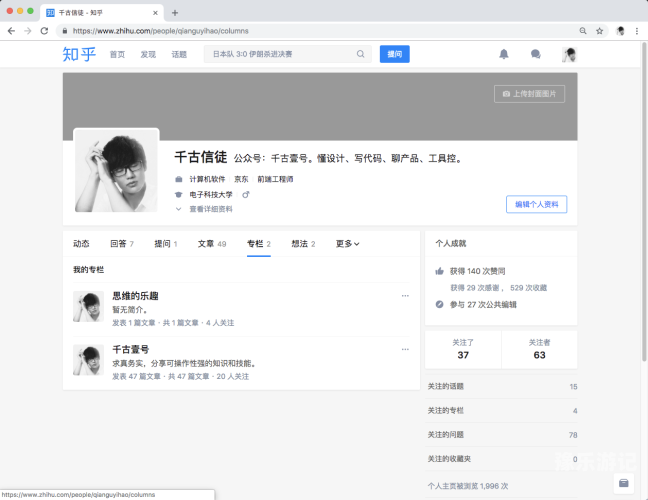Open Chrome's three-dot menu
The width and height of the screenshot is (648, 500).
pyautogui.click(x=637, y=31)
